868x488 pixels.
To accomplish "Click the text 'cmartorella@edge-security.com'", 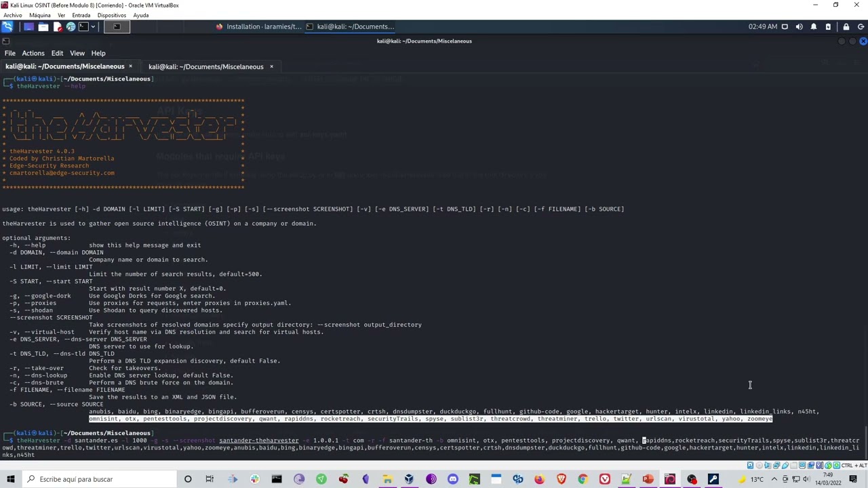I will (62, 173).
